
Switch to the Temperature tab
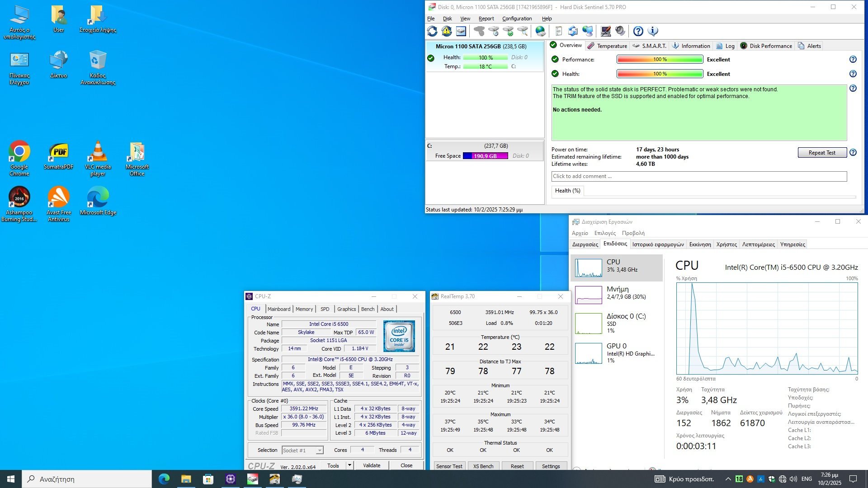pyautogui.click(x=607, y=46)
